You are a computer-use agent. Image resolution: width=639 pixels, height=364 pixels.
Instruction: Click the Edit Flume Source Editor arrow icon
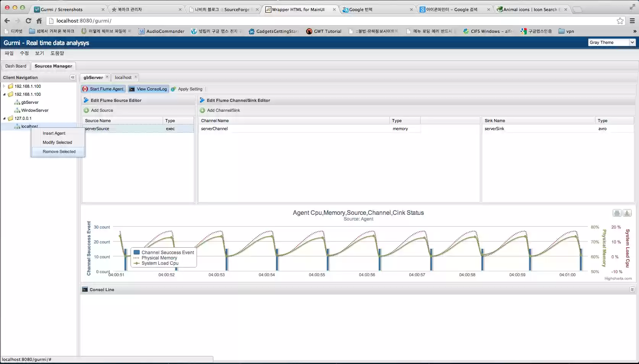click(x=86, y=100)
